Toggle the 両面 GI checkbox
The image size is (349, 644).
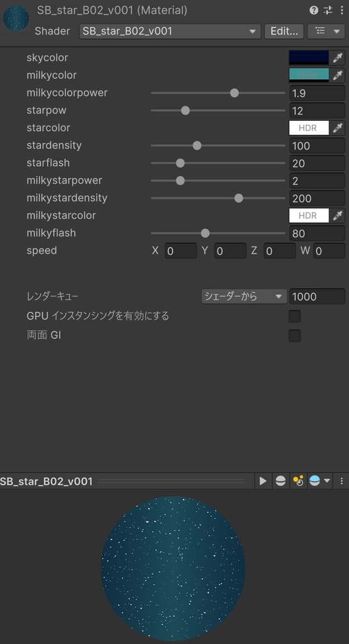pyautogui.click(x=295, y=336)
